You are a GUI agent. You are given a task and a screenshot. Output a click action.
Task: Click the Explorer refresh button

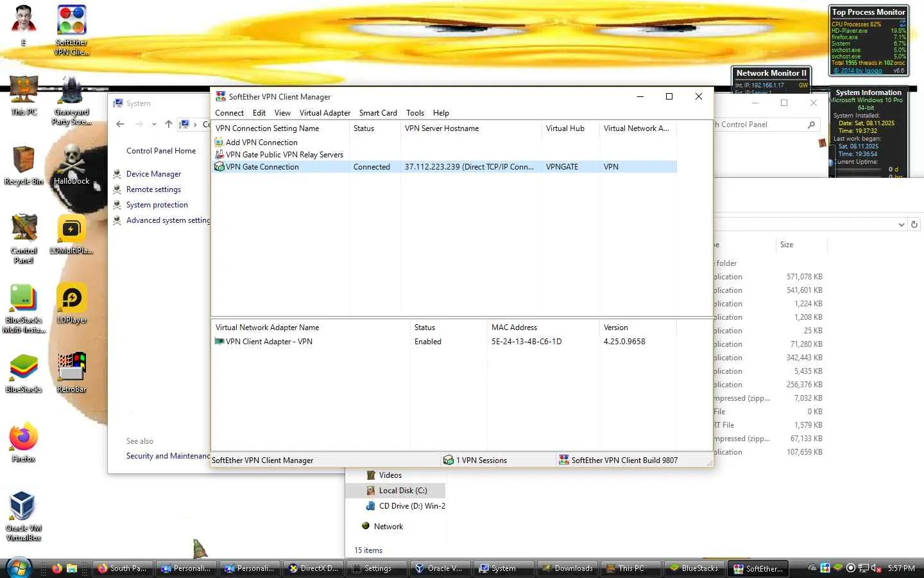914,225
